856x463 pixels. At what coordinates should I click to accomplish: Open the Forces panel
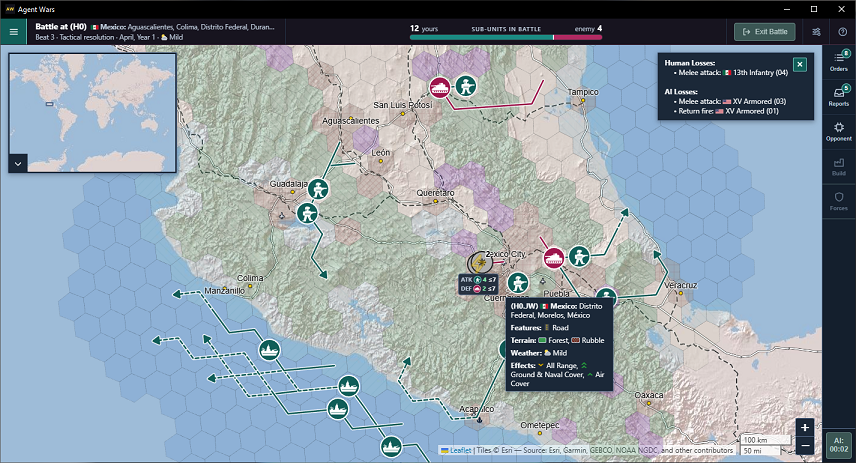click(839, 201)
